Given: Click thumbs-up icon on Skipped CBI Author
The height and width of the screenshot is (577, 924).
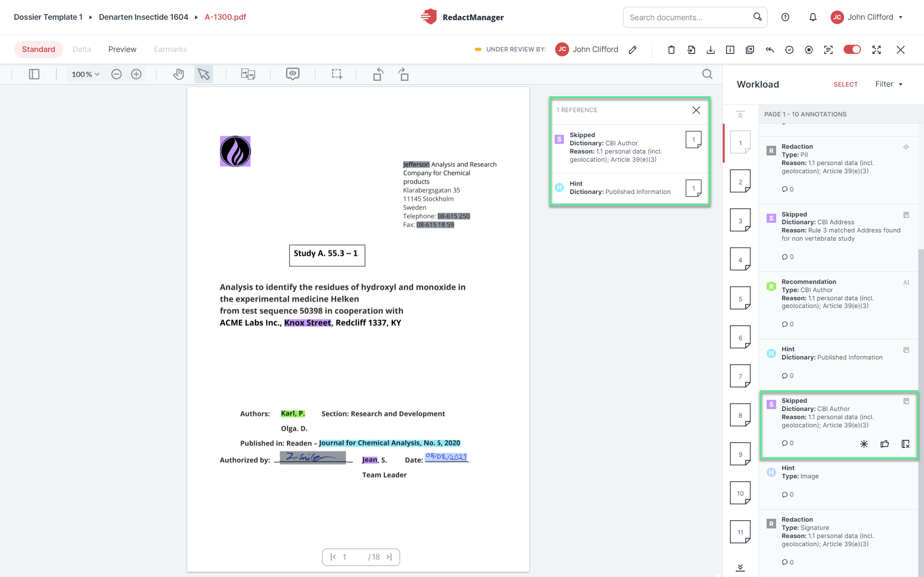Looking at the screenshot, I should coord(885,444).
